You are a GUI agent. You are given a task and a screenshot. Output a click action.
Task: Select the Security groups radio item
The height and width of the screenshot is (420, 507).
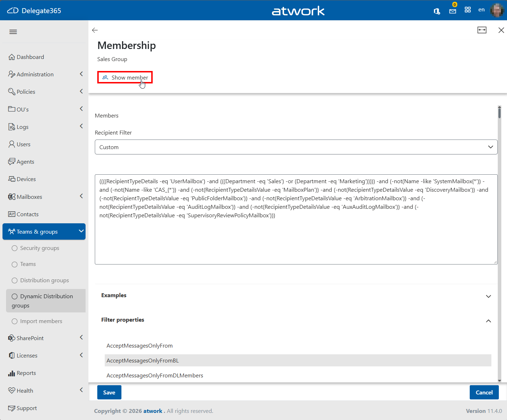tap(36, 248)
